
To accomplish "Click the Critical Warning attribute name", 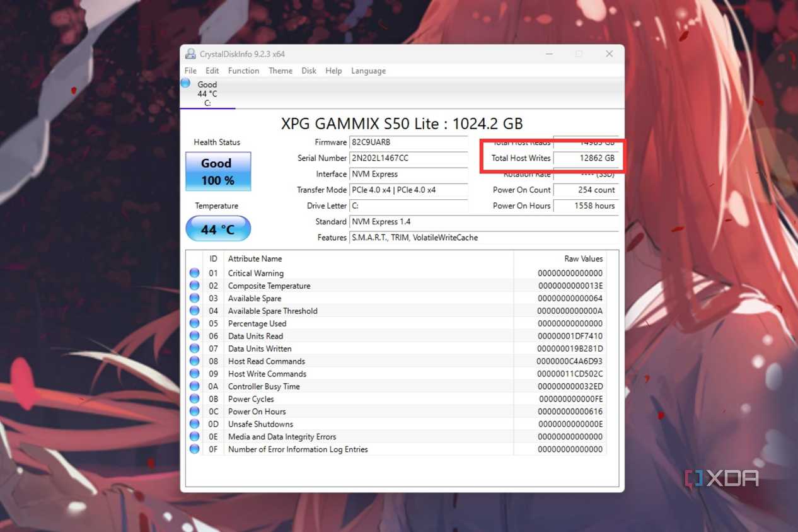I will [x=256, y=273].
